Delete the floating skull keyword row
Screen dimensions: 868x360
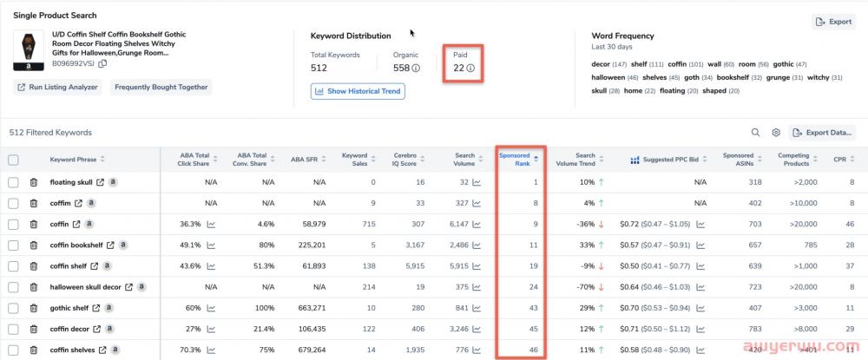[34, 182]
